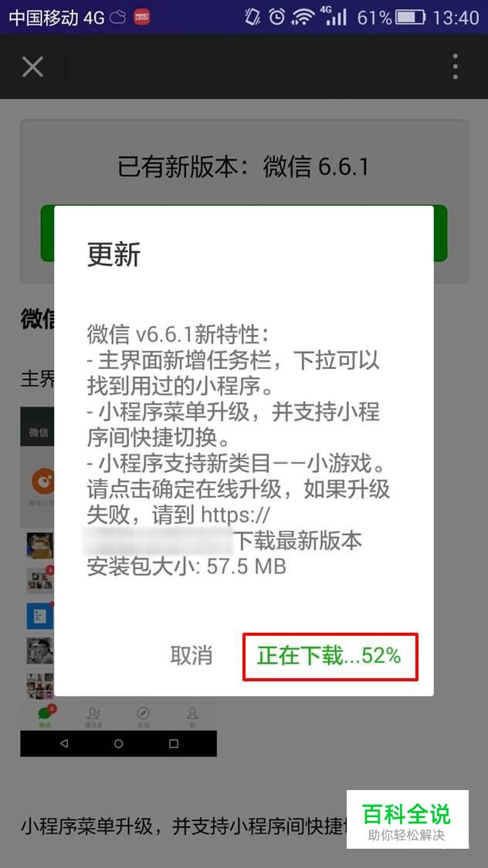Select the 通讯录 contacts tab in the preview

point(93,718)
